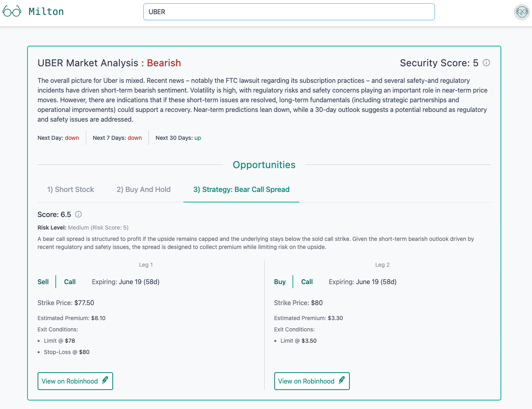
Task: Click Risk Level: Medium text
Action: pos(83,228)
